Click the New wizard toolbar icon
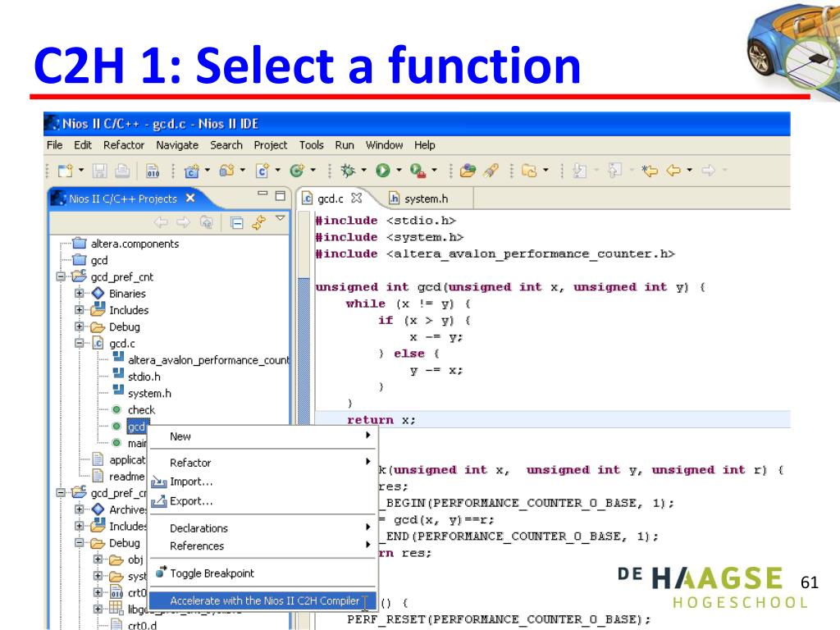840x630 pixels. click(x=66, y=171)
